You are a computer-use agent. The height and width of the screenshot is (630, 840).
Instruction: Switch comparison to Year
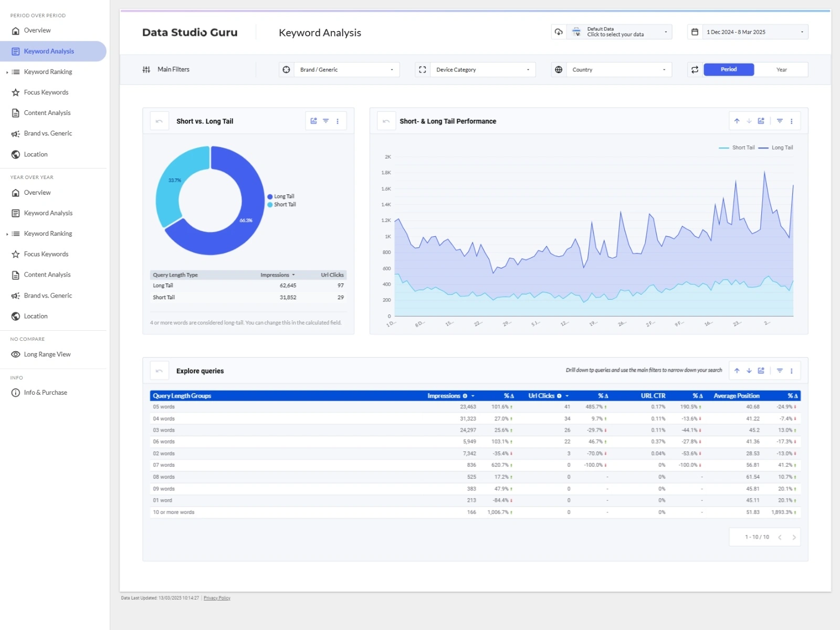(x=781, y=70)
